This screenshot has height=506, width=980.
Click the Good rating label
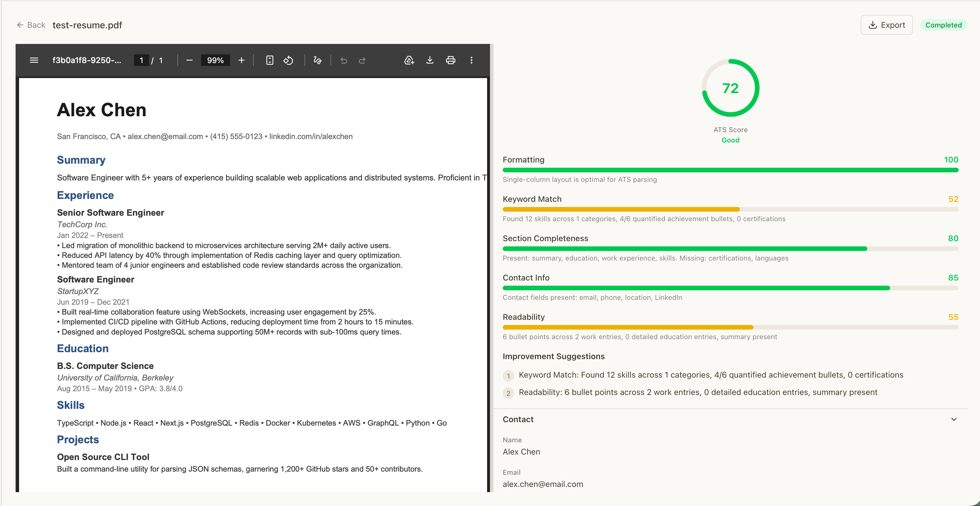730,140
